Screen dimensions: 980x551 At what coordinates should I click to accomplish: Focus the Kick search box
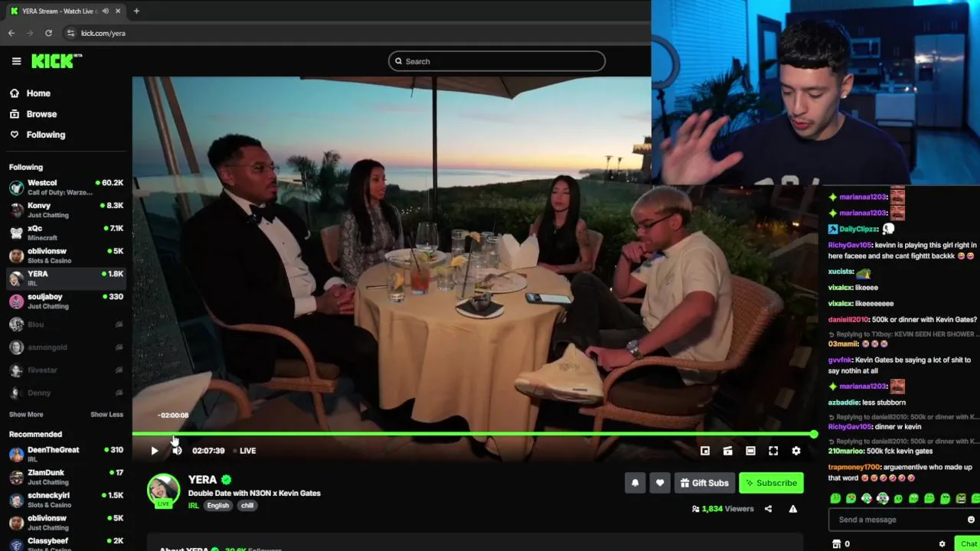497,61
